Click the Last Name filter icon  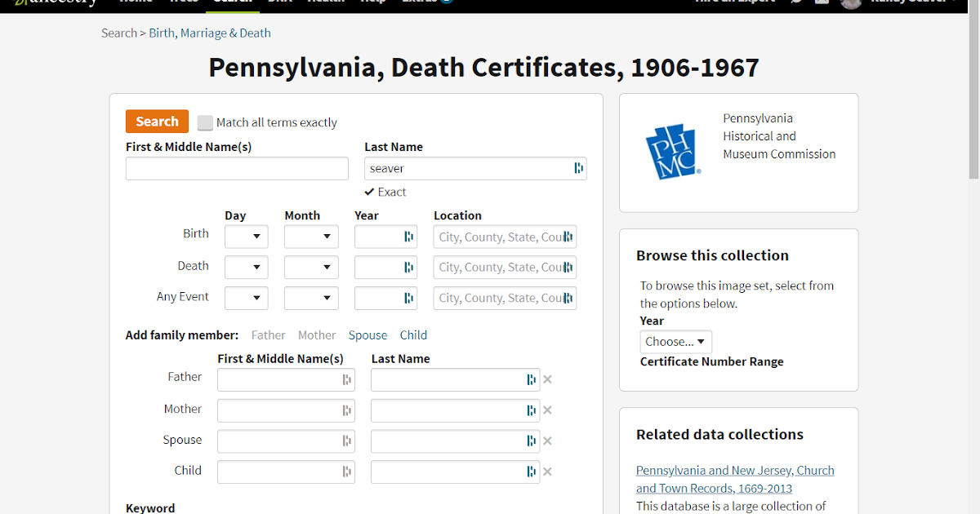[578, 168]
